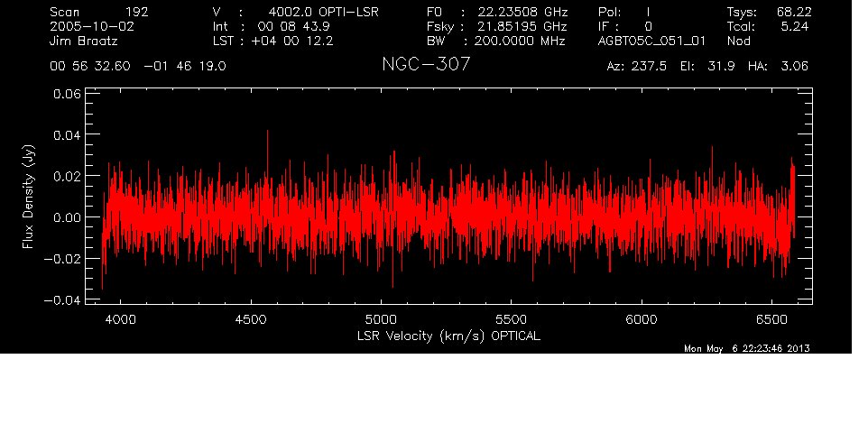
Task: Click the observation date 2005-10-02
Action: click(92, 26)
